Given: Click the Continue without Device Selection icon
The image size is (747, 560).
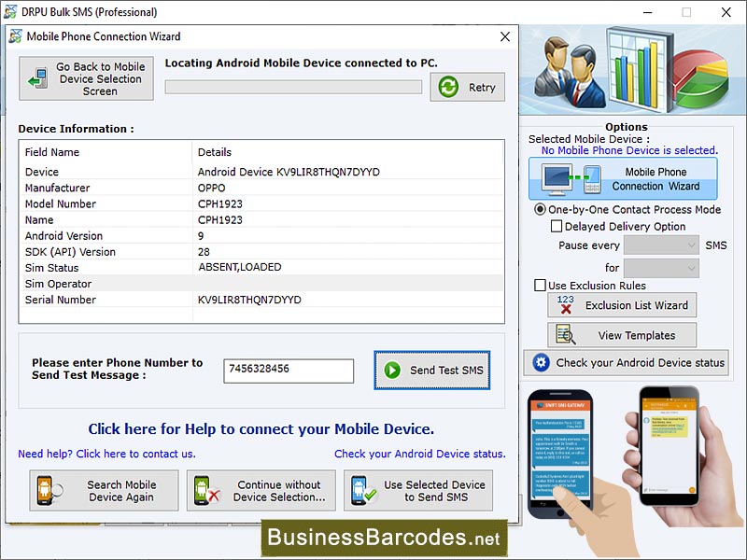Looking at the screenshot, I should [x=206, y=490].
